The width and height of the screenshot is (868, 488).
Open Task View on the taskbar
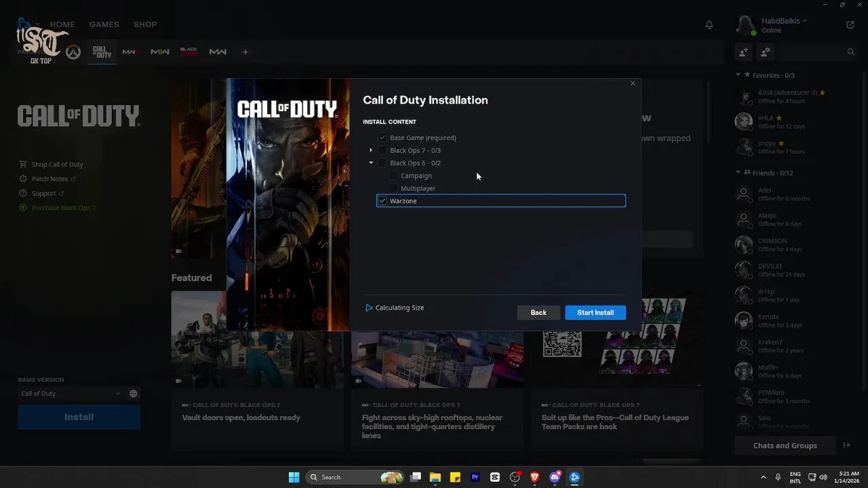point(416,477)
